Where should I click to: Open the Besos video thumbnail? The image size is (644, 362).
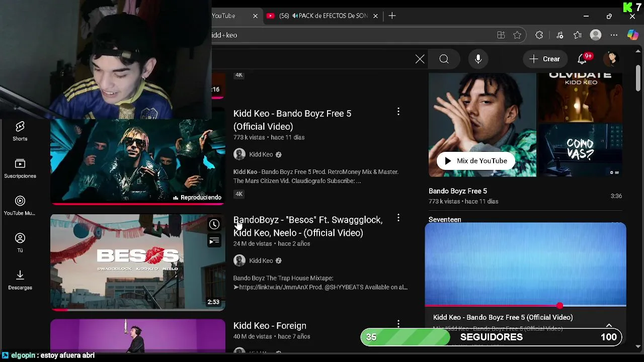(137, 262)
